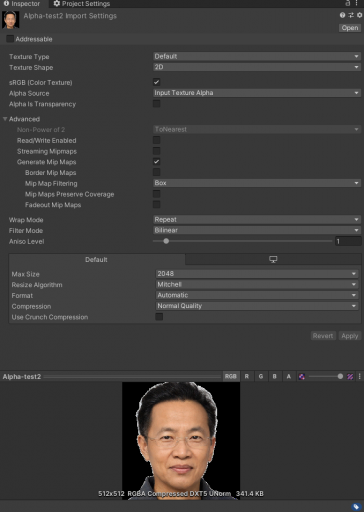Click the Aniso Level slider handle
Viewport: 364px width, 512px height.
click(166, 241)
